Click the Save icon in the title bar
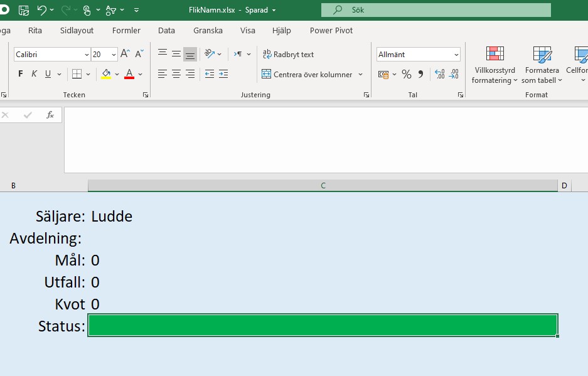588x376 pixels. (24, 10)
